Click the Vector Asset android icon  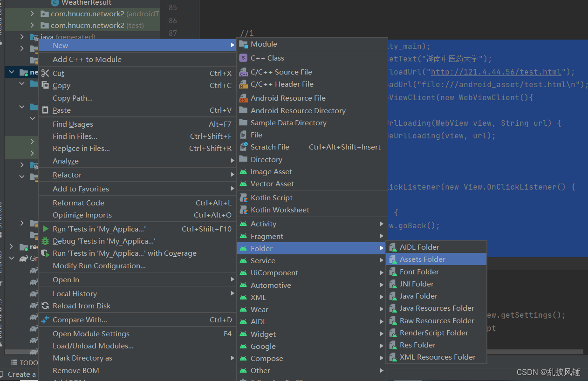click(243, 184)
